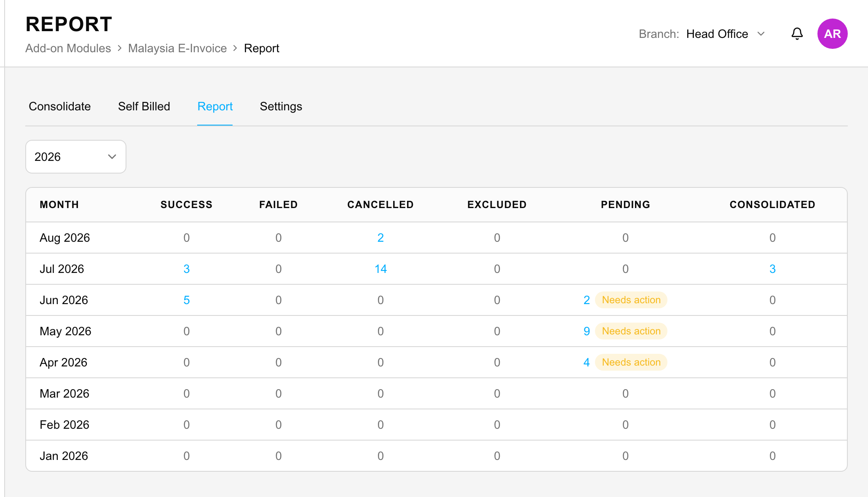Select the Jan 2026 row label
Viewport: 868px width, 497px height.
click(x=64, y=456)
